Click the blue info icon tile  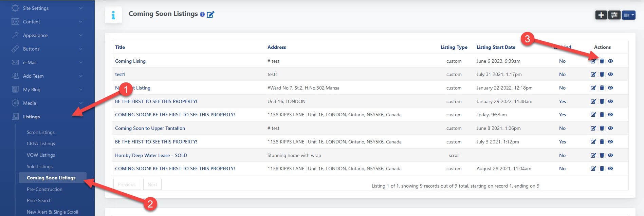113,15
